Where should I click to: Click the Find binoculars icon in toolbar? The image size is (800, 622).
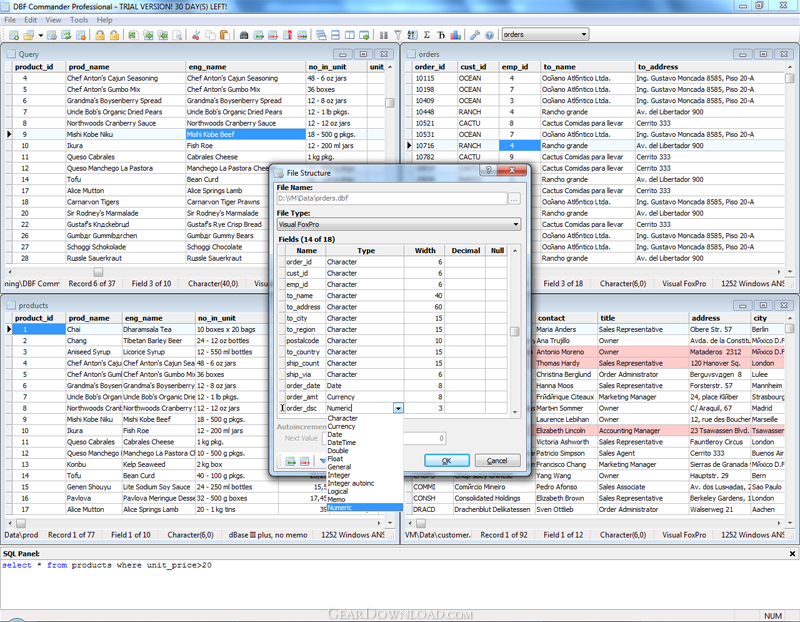244,35
